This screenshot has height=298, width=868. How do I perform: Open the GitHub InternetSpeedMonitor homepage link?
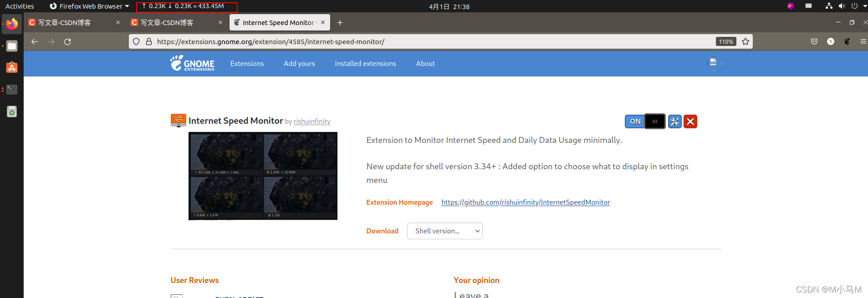point(526,202)
